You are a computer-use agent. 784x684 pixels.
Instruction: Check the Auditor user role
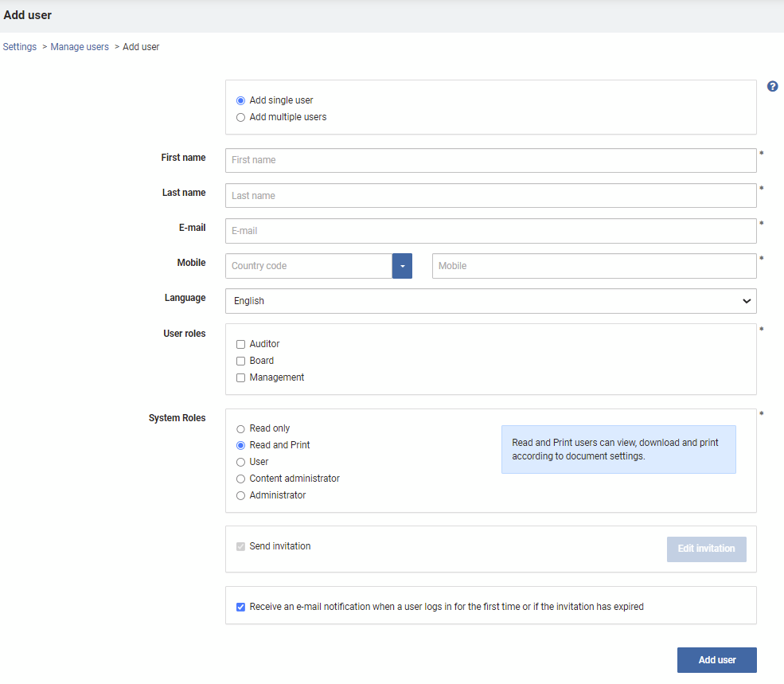pos(240,344)
